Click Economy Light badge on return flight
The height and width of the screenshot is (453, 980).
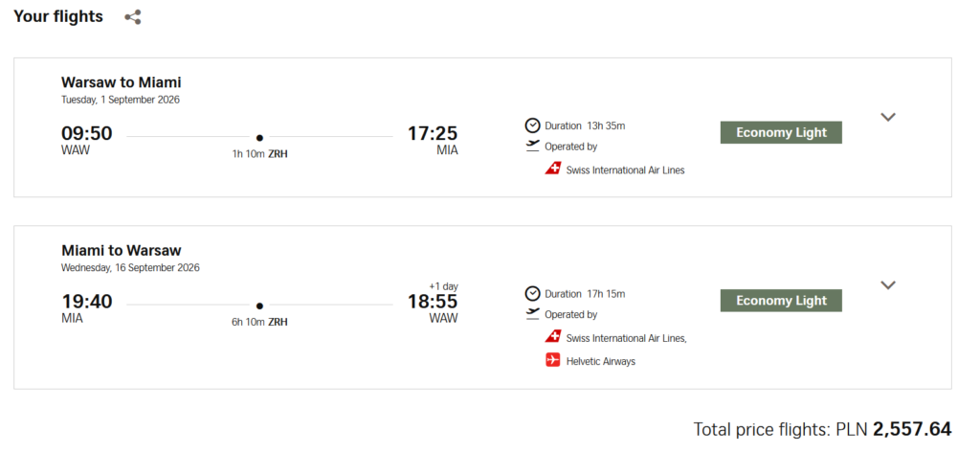[x=781, y=301]
